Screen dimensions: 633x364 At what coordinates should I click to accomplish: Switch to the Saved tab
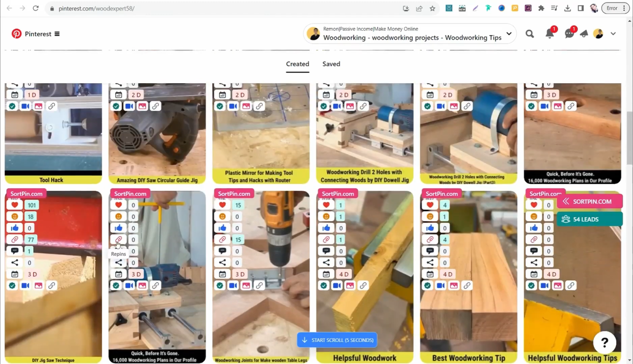(331, 64)
